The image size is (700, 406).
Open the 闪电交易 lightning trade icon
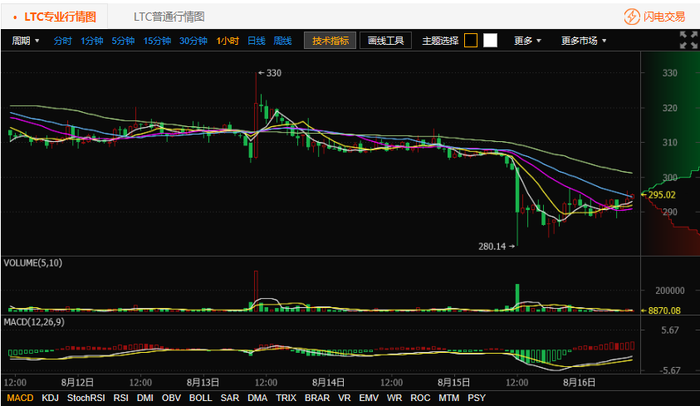[632, 17]
